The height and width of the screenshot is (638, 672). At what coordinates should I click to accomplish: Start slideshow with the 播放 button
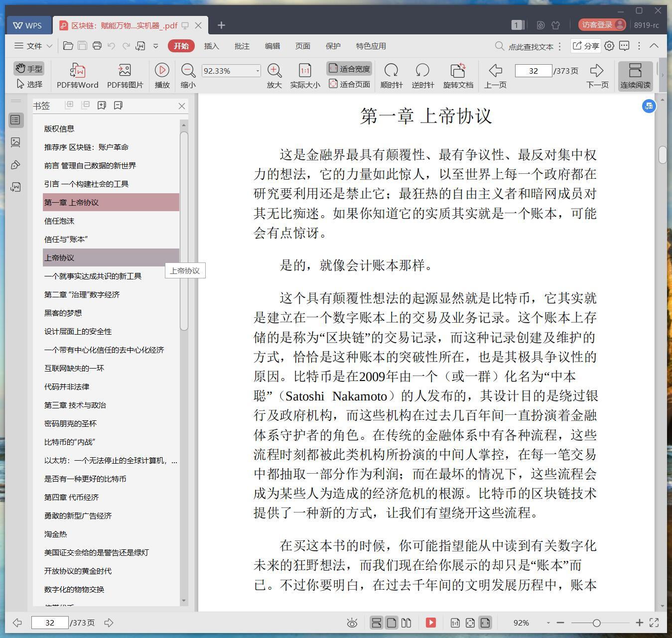pos(162,76)
